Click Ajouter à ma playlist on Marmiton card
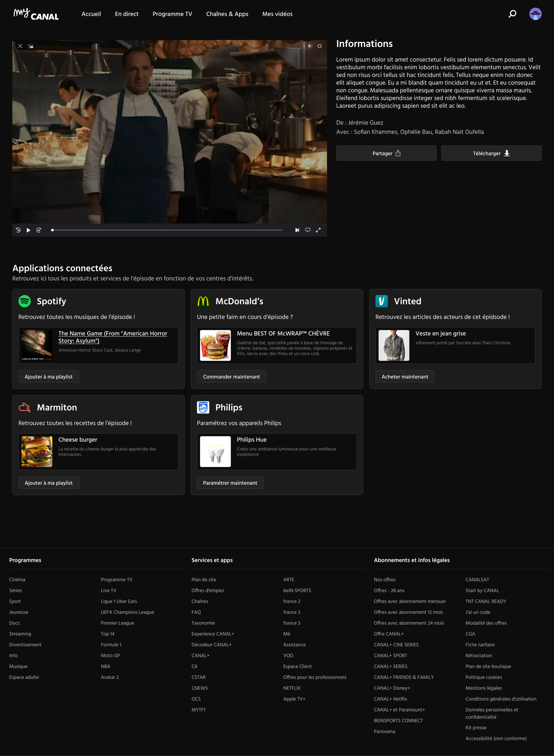This screenshot has width=554, height=756. [x=49, y=483]
